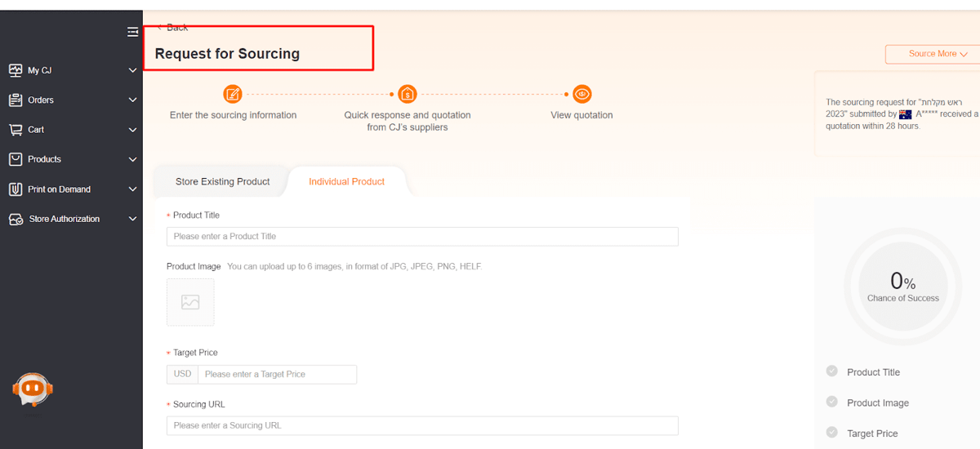Viewport: 980px width, 449px height.
Task: Click the View quotation step label
Action: (581, 115)
